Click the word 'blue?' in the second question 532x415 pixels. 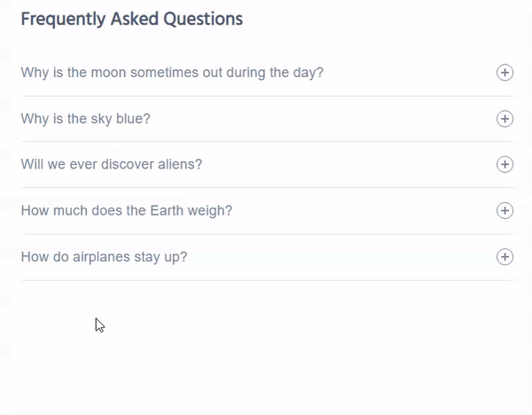click(x=133, y=119)
